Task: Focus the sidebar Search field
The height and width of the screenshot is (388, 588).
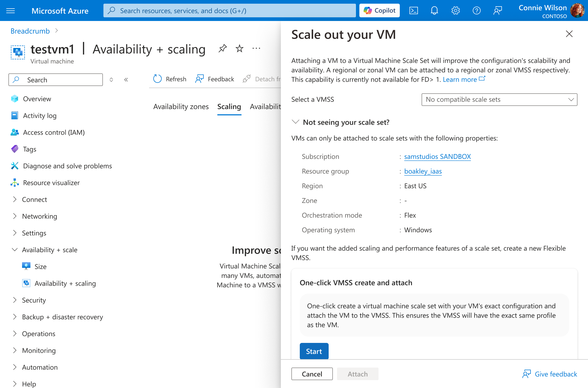Action: 56,80
